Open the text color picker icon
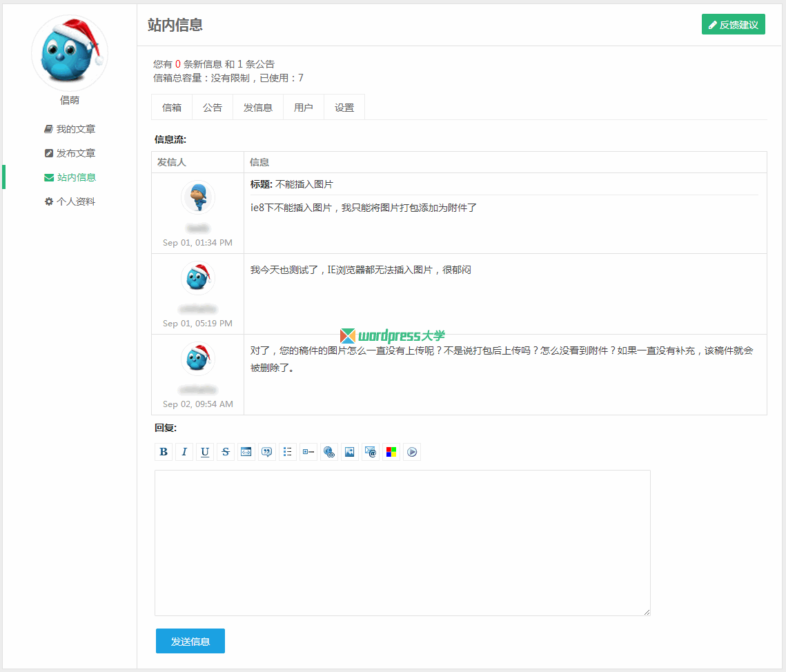 click(391, 452)
